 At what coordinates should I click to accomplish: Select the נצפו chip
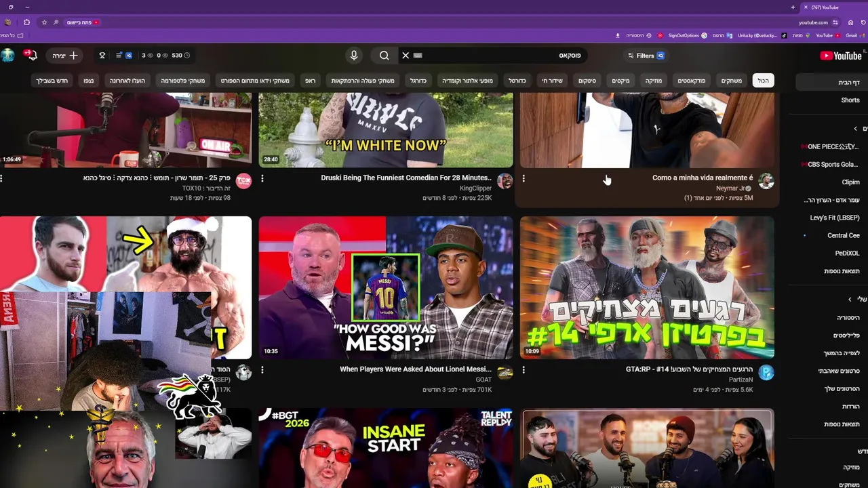tap(89, 81)
